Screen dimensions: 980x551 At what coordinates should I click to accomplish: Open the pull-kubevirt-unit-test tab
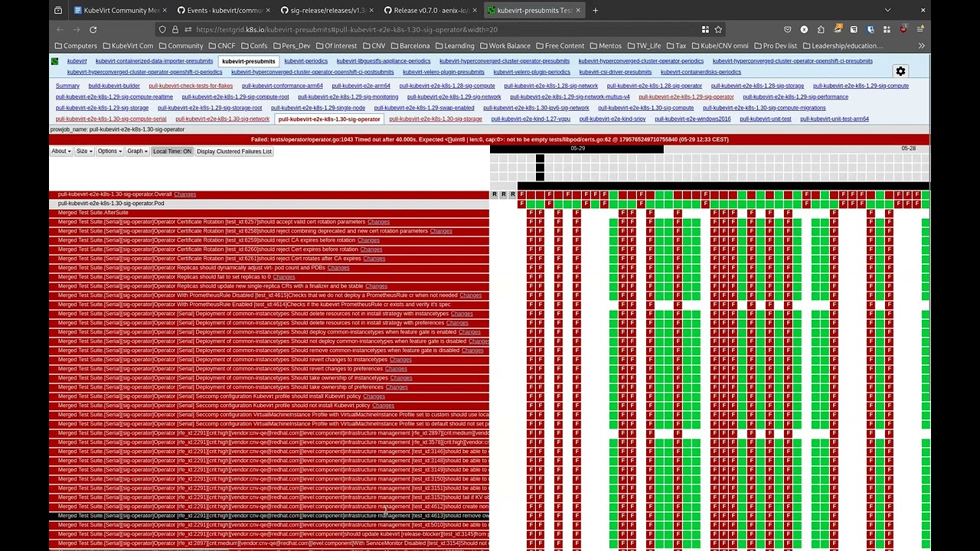(766, 119)
